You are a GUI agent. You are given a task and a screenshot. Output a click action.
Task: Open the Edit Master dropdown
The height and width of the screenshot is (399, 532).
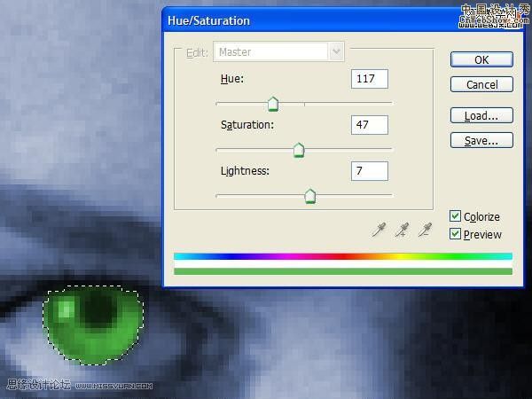(x=278, y=51)
